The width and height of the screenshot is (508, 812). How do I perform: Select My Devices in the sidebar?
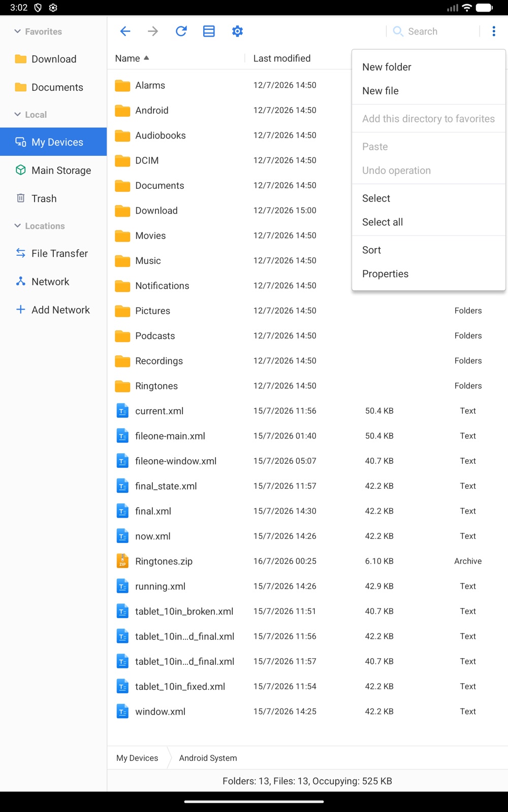tap(53, 142)
